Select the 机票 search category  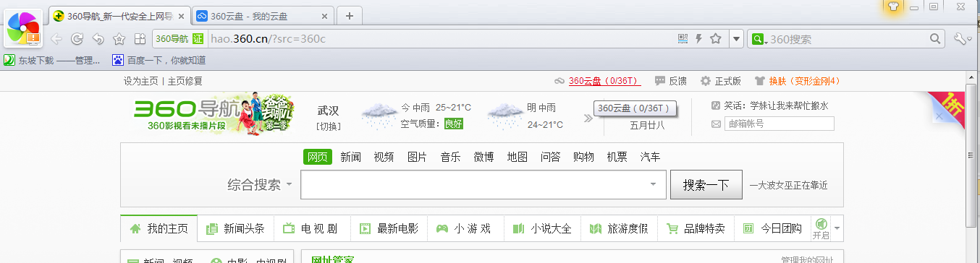(617, 157)
